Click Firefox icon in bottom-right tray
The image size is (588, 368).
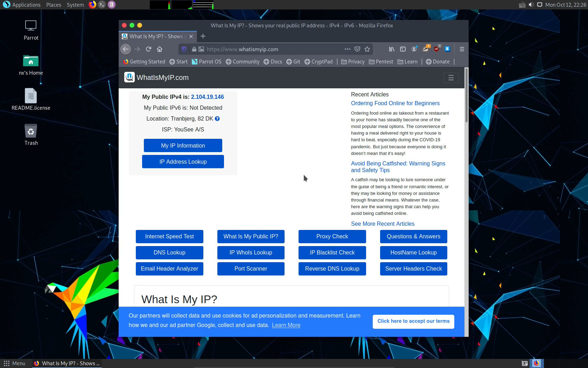(x=536, y=363)
